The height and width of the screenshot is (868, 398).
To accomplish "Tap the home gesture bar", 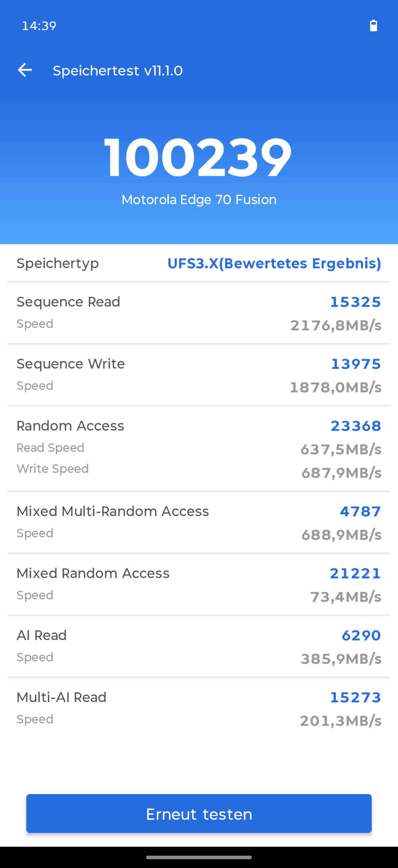I will pyautogui.click(x=199, y=857).
